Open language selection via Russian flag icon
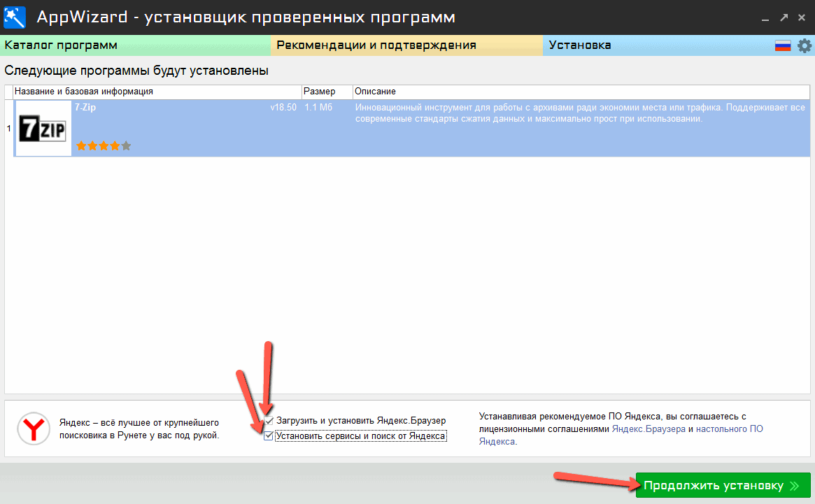 pos(782,46)
